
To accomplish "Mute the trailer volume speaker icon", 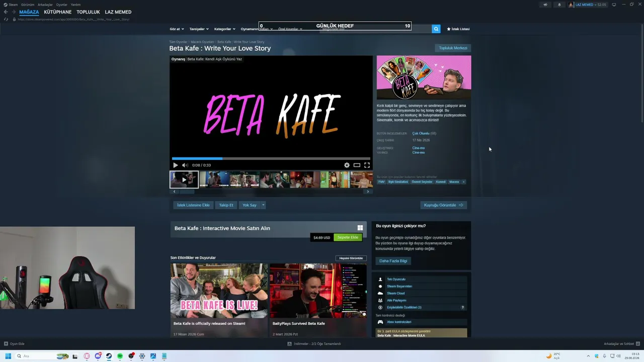I will [x=185, y=165].
